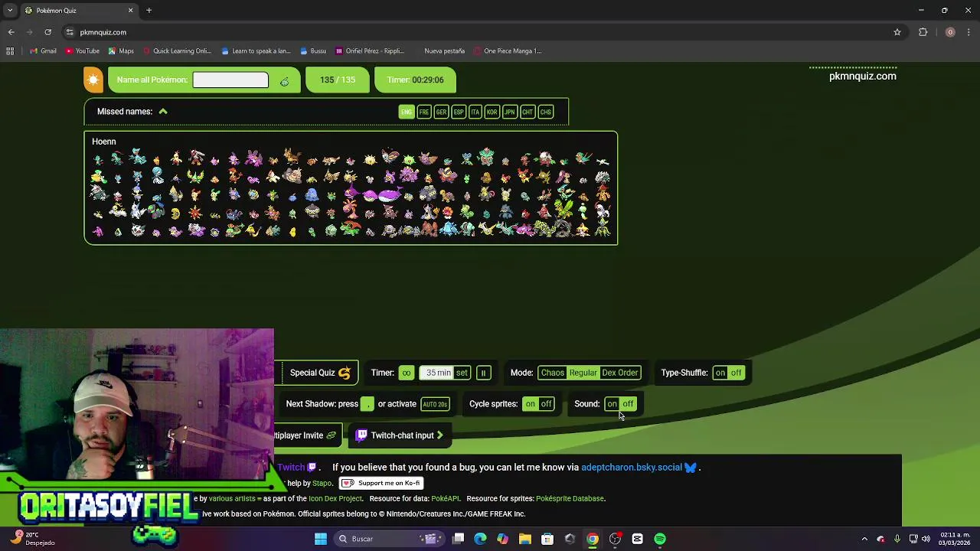The height and width of the screenshot is (551, 980).
Task: Click the browser back arrow
Action: [x=11, y=32]
